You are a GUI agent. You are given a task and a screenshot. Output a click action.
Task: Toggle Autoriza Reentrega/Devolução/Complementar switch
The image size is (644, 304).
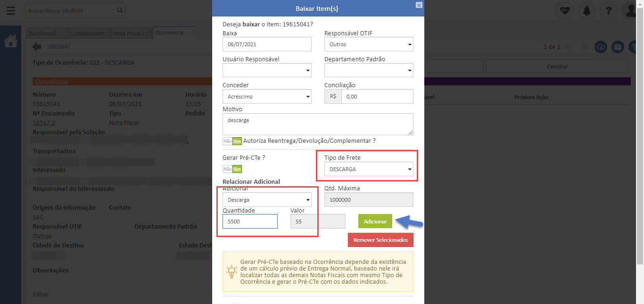(x=232, y=141)
